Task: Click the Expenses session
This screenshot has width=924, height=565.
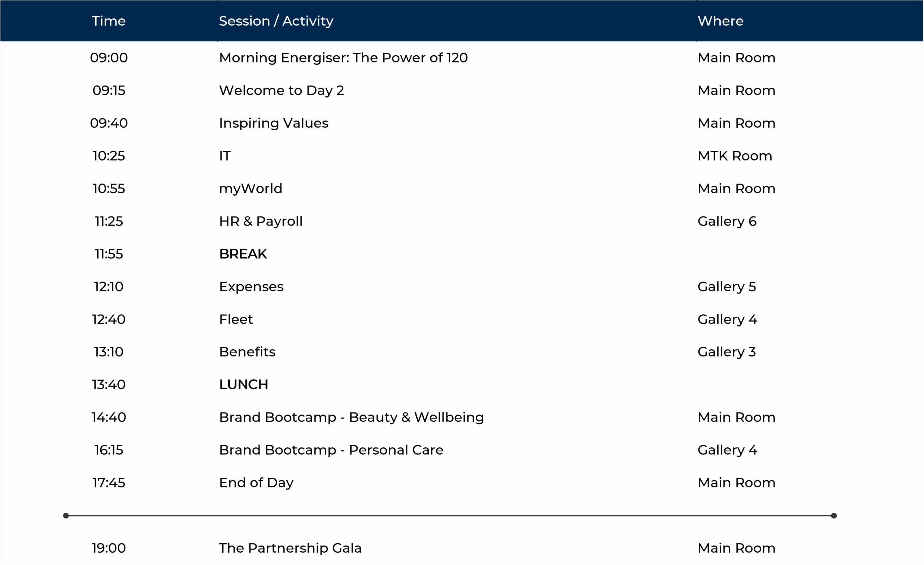Action: coord(251,286)
